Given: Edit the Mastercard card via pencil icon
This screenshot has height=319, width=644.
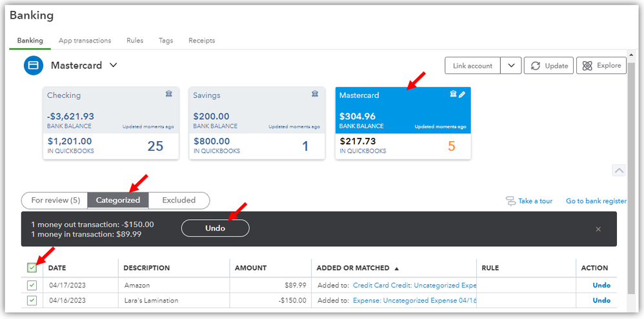Looking at the screenshot, I should [462, 95].
